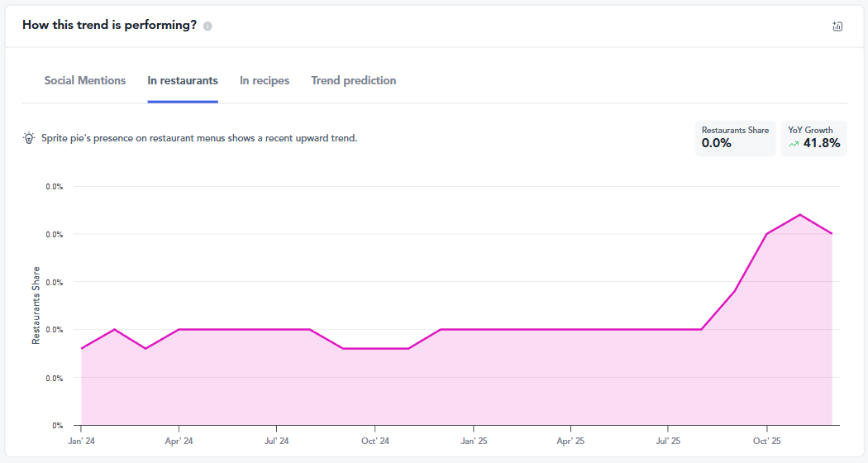Image resolution: width=868 pixels, height=463 pixels.
Task: Click the Jul' 24 x-axis label
Action: (277, 442)
